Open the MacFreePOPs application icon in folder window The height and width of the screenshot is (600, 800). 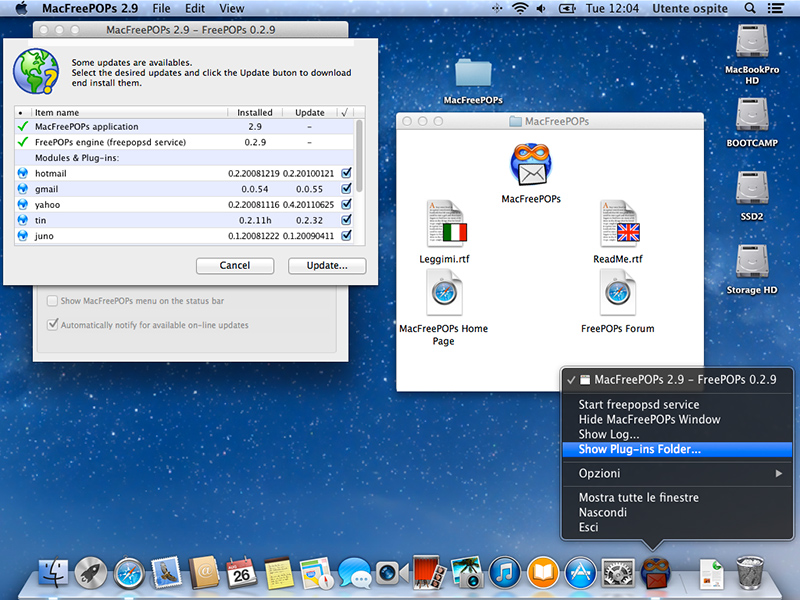[x=531, y=165]
